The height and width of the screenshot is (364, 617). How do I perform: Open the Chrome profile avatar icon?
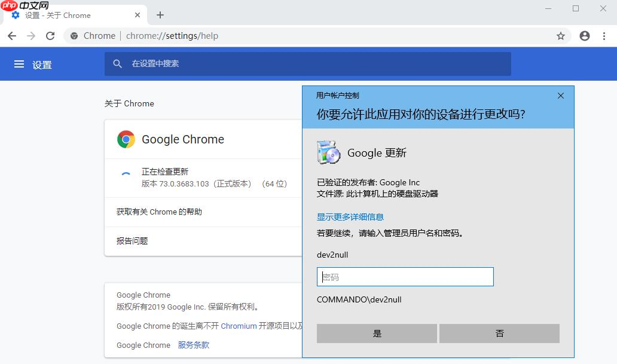pos(584,36)
